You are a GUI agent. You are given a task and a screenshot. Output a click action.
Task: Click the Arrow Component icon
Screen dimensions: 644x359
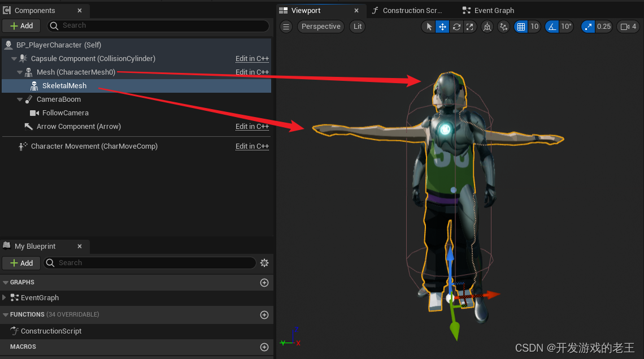click(x=28, y=127)
